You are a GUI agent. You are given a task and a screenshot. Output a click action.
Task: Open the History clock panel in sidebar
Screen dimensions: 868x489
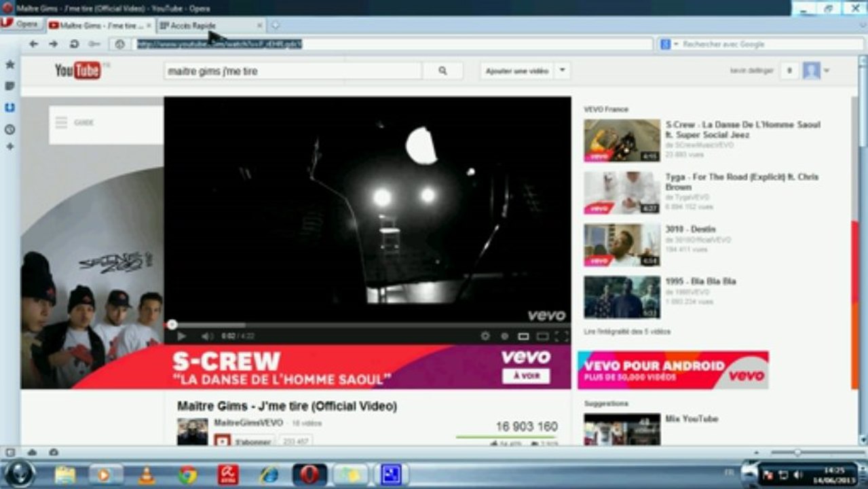coord(10,129)
